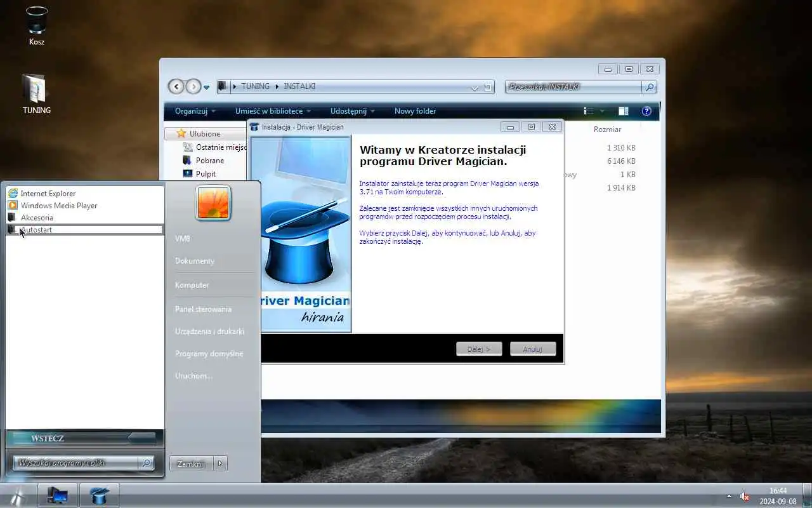Select Ostatnie miejsca in navigation pane
This screenshot has height=508, width=812.
(214, 147)
